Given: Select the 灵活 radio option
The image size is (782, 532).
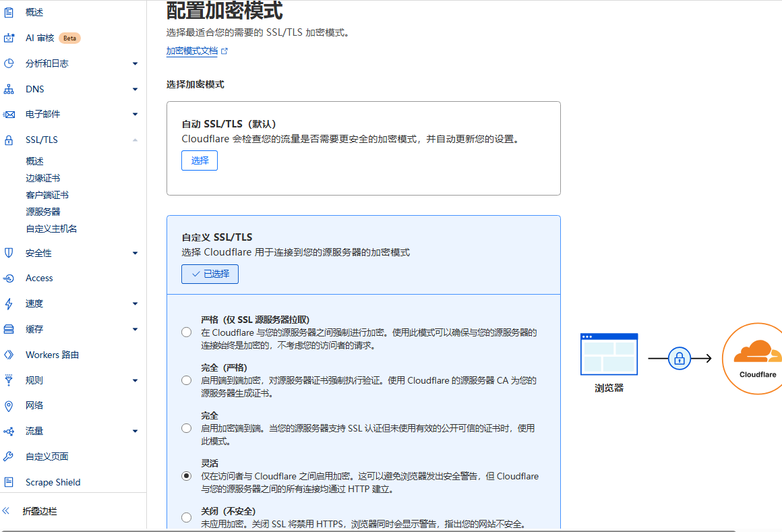Looking at the screenshot, I should point(187,476).
